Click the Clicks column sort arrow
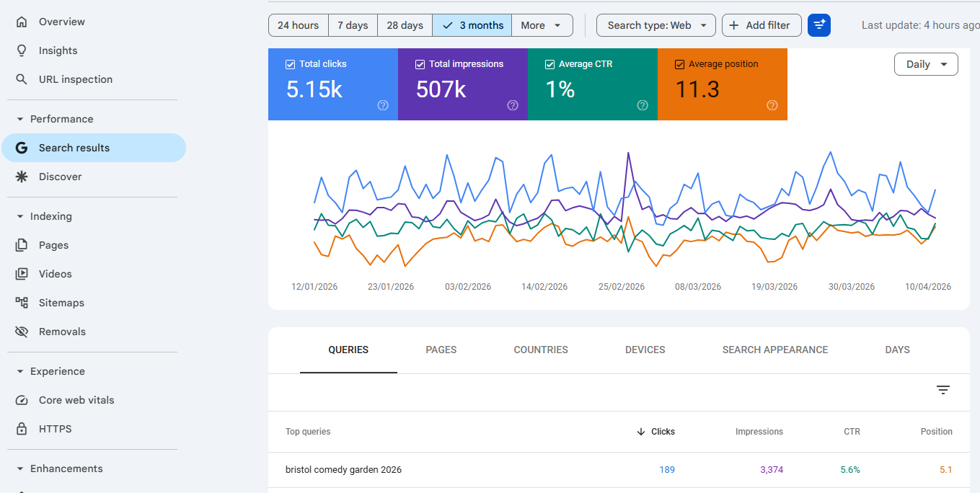 641,432
